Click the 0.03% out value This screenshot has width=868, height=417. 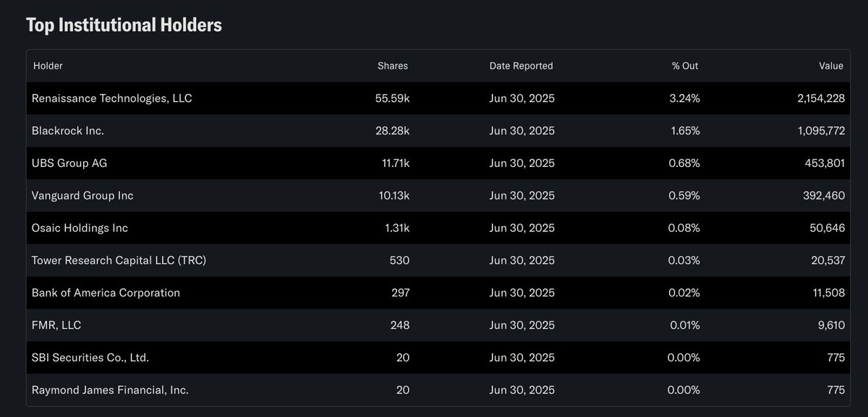click(x=684, y=260)
